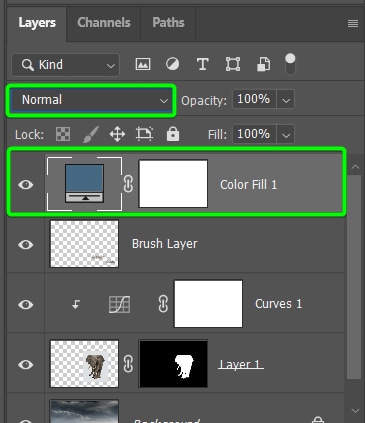Hide the Brush Layer

(x=26, y=244)
